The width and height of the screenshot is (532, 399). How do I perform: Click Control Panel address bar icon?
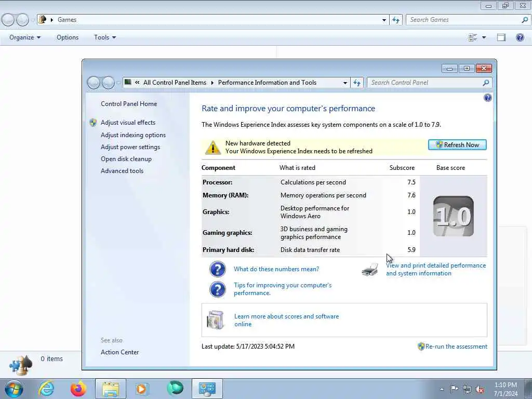(x=128, y=82)
